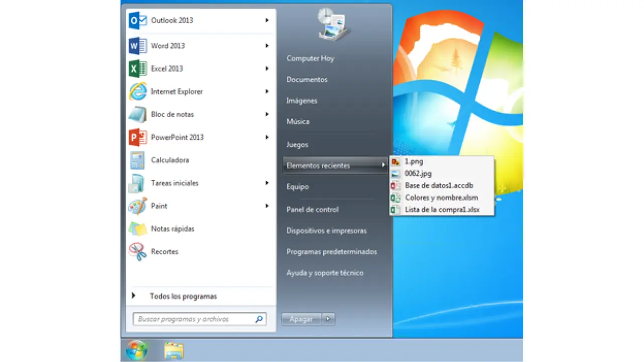Screen dimensions: 644x362
Task: Open Outlook 2013 from its icon
Action: pos(137,21)
